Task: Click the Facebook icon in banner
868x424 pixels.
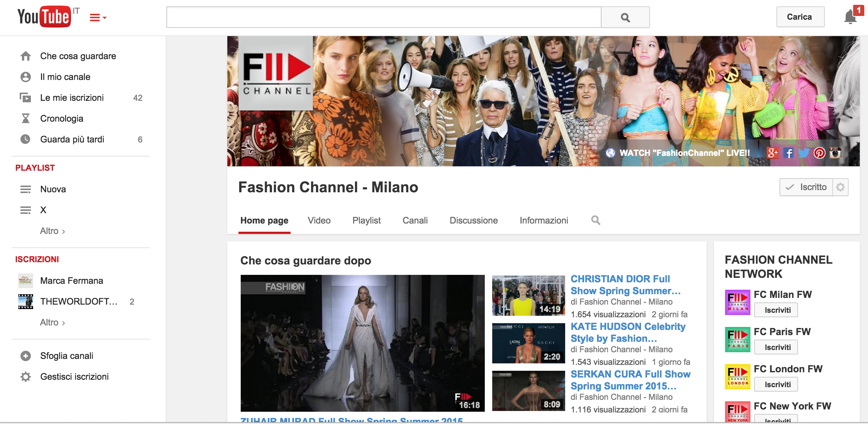Action: (x=788, y=153)
